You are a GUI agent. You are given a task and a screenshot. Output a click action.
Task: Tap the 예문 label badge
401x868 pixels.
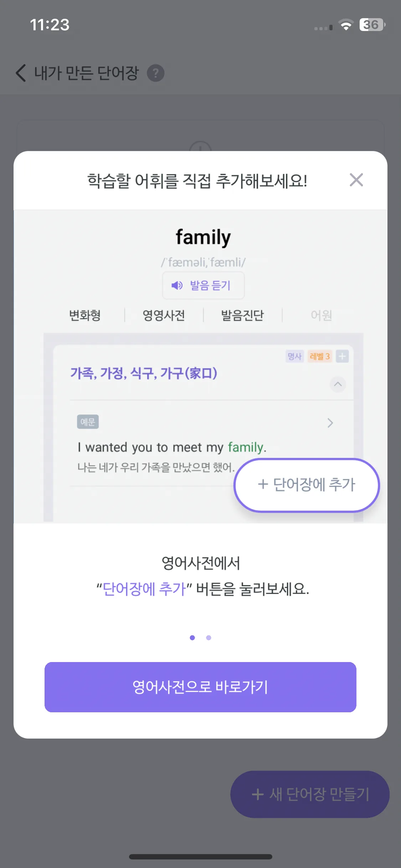pyautogui.click(x=88, y=422)
